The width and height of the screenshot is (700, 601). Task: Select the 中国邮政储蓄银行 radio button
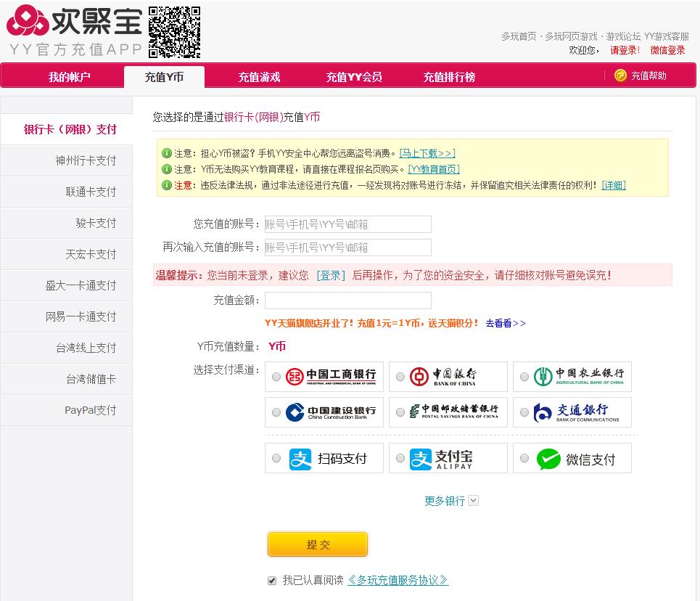(400, 412)
